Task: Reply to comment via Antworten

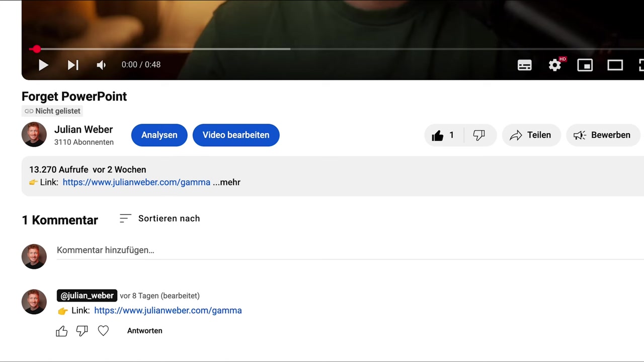Action: tap(145, 331)
